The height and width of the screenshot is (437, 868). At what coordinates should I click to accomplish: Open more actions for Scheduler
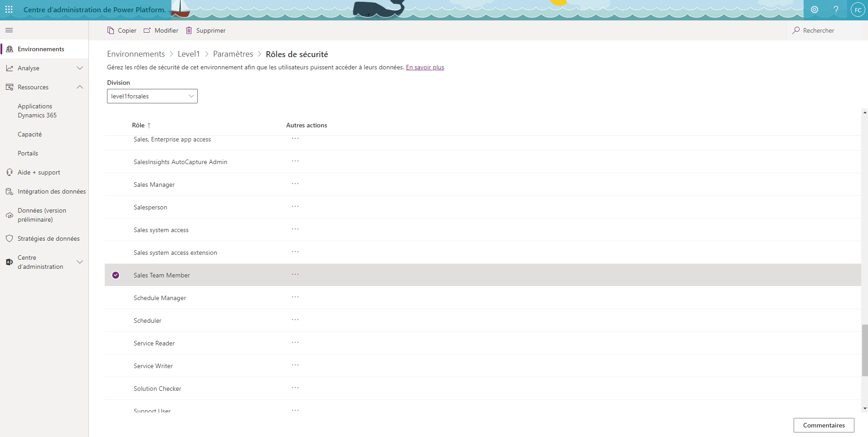[295, 320]
